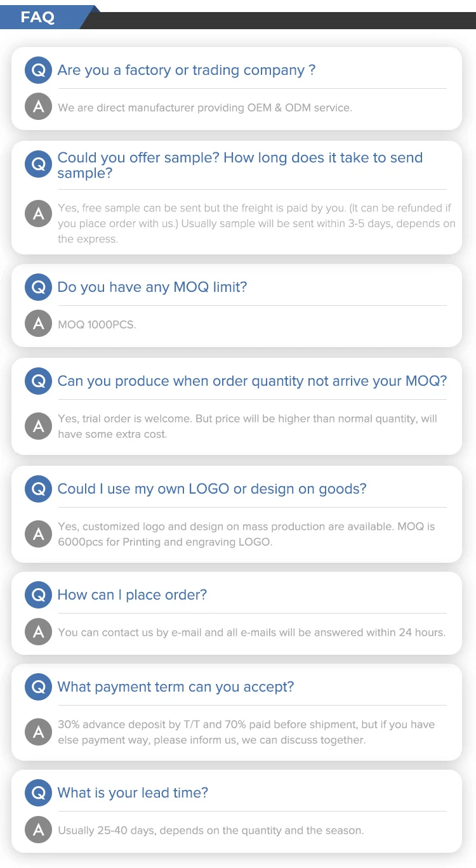The image size is (476, 868).
Task: Click the Q icon beside factory or trading company question
Action: click(x=38, y=70)
